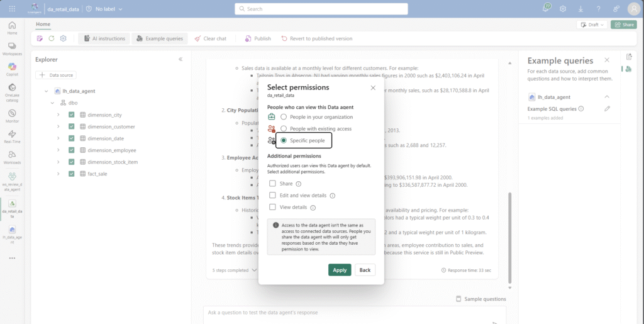
Task: Open ws_review_data_agent workspace in sidebar
Action: point(12,182)
